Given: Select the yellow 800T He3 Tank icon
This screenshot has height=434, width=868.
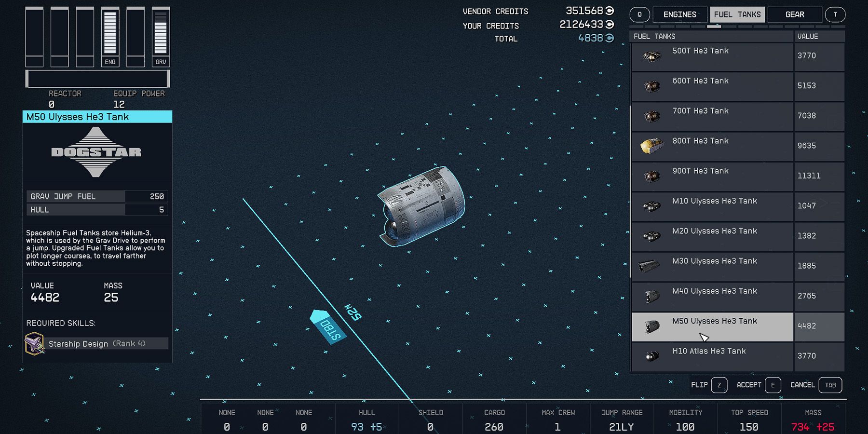Looking at the screenshot, I should (652, 146).
